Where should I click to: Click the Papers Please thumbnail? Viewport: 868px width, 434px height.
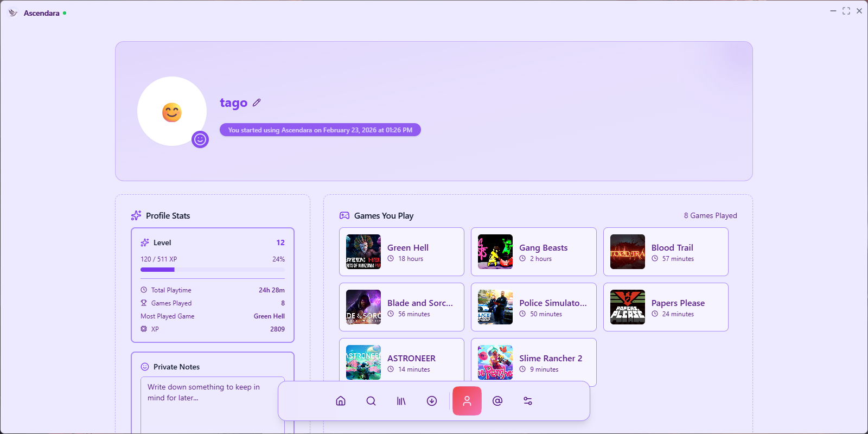coord(628,307)
